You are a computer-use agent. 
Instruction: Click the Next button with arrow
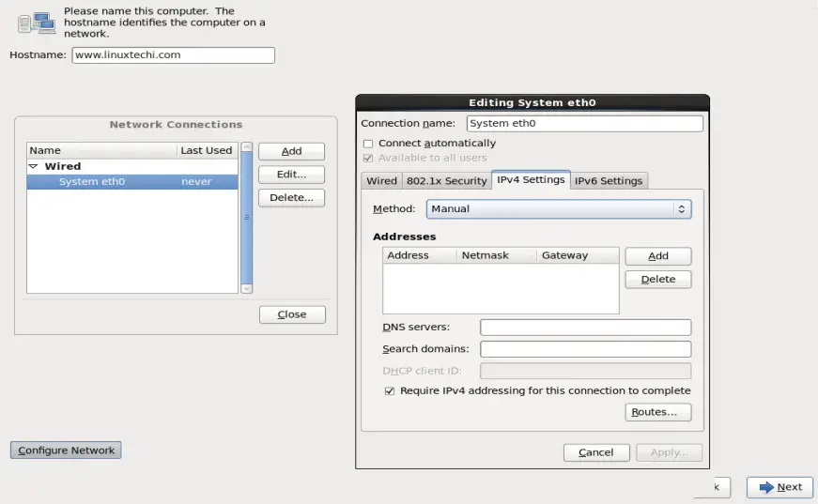coord(779,487)
